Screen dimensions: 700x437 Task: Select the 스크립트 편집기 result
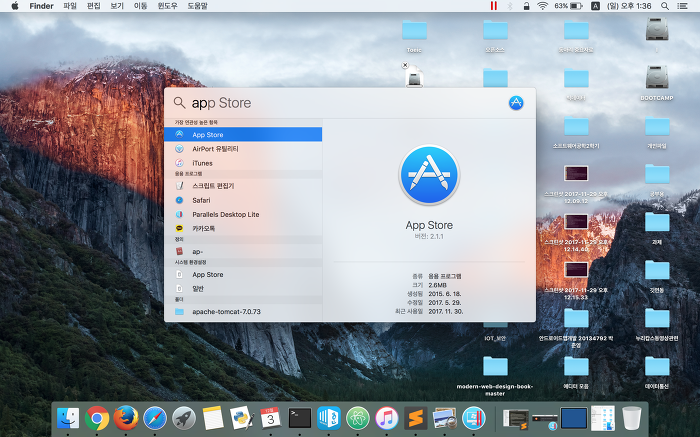click(243, 186)
